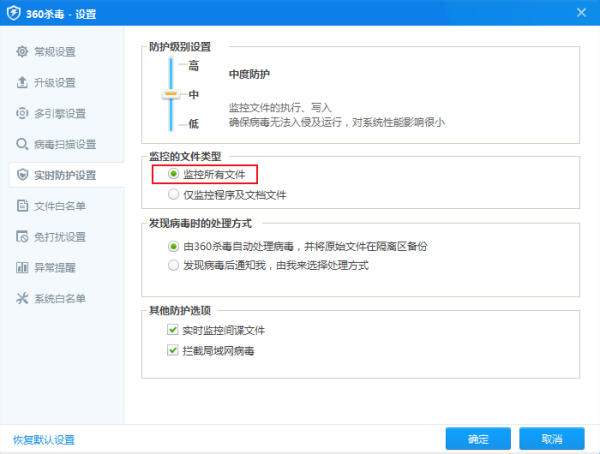Click the protection level slider handle
This screenshot has width=600, height=454.
pyautogui.click(x=170, y=94)
